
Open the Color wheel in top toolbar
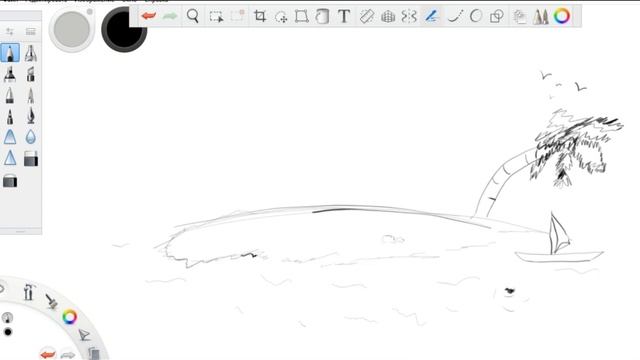click(x=562, y=16)
